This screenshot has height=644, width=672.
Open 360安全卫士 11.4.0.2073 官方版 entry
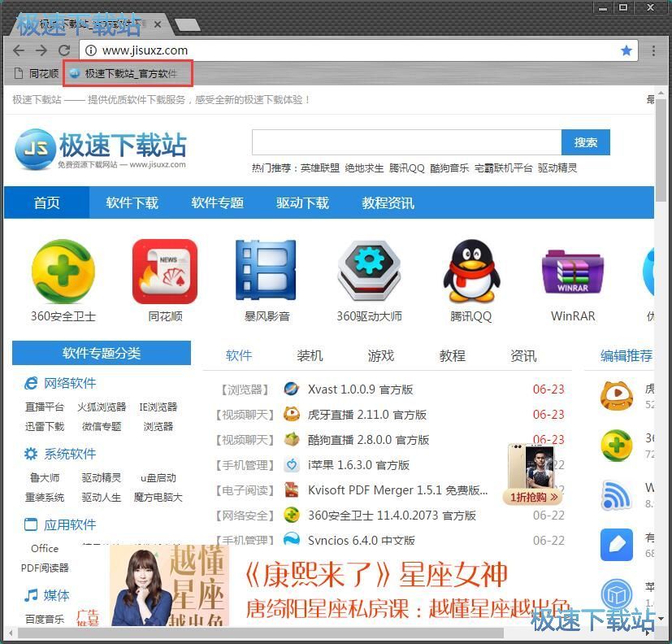[392, 516]
